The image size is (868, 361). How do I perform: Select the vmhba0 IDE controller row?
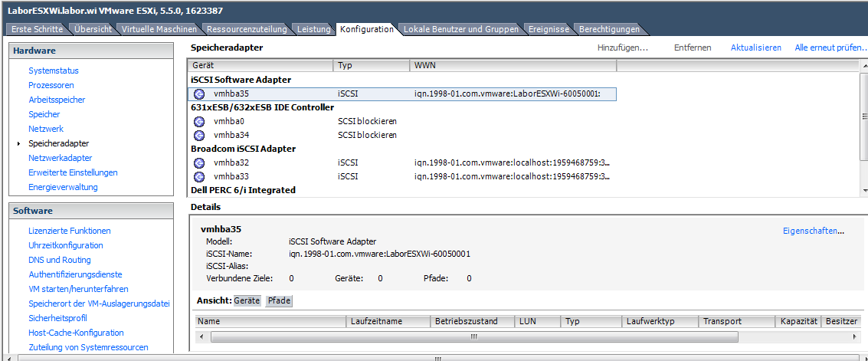point(402,121)
